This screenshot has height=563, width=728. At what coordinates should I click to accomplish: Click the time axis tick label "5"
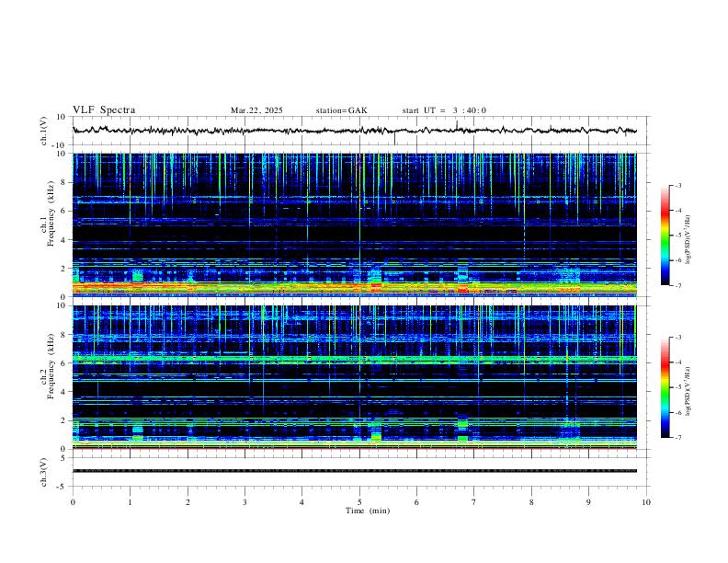click(359, 502)
